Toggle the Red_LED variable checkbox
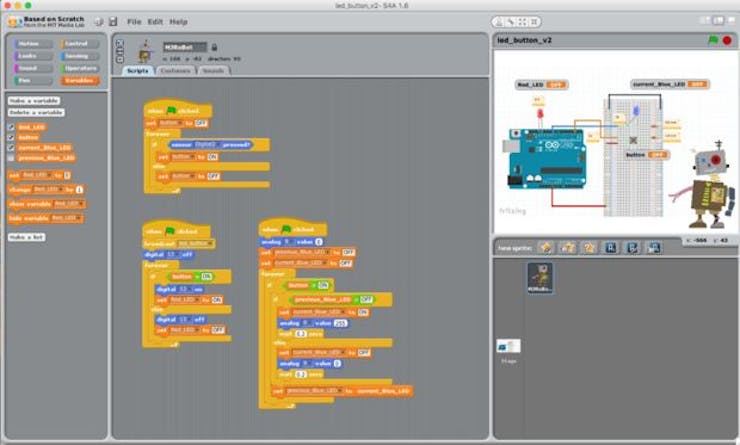 click(11, 127)
